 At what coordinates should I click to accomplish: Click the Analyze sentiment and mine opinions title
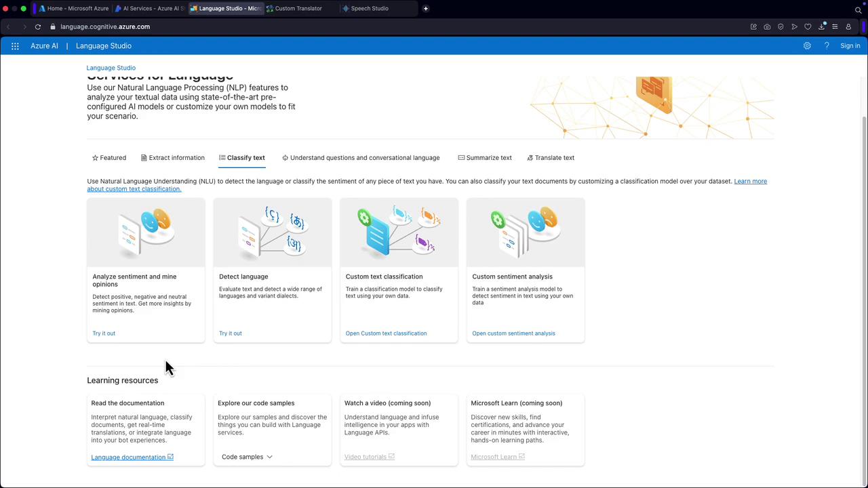(134, 281)
